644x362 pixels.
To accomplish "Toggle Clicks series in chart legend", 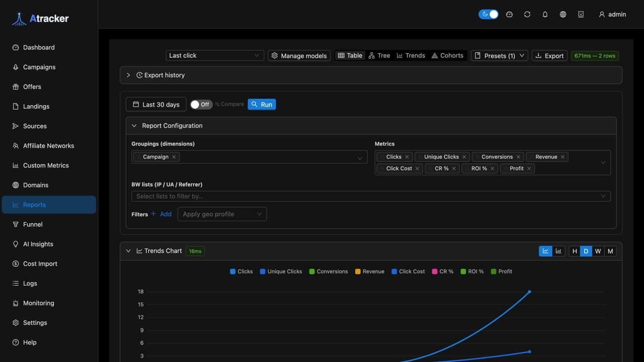I will pos(242,271).
